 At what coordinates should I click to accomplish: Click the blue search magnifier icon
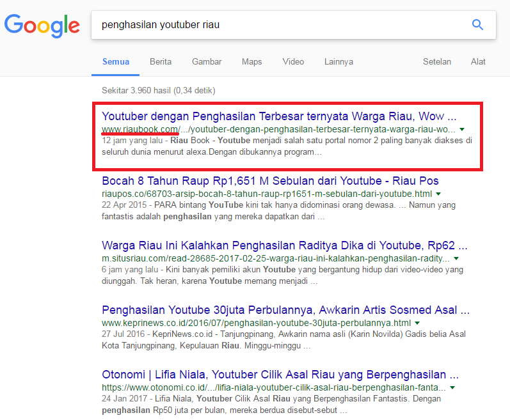click(x=477, y=25)
